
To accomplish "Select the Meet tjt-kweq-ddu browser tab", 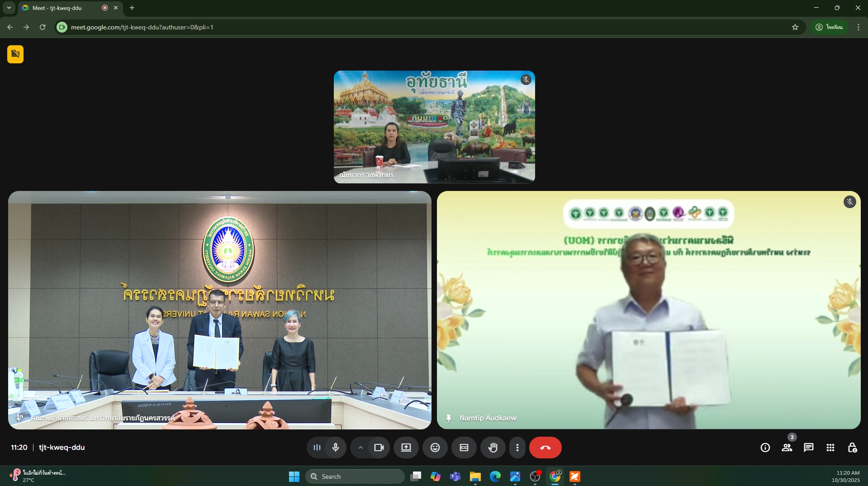I will [x=63, y=8].
